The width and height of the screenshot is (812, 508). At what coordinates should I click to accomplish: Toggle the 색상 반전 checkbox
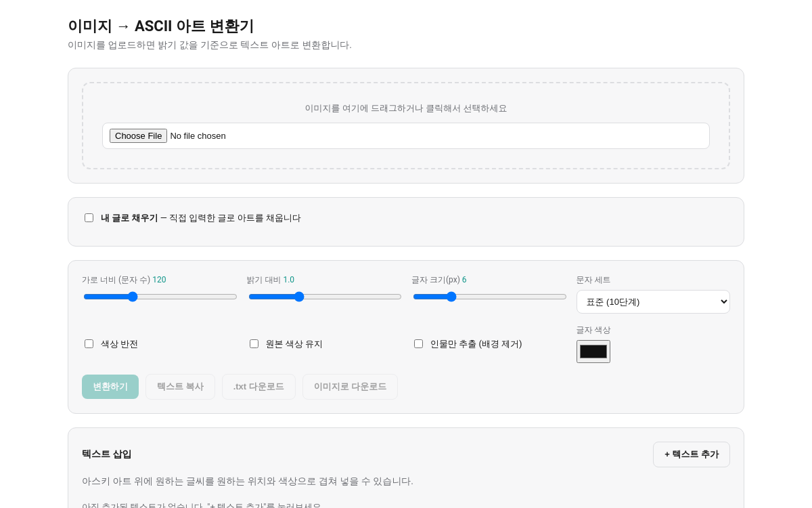tap(89, 344)
